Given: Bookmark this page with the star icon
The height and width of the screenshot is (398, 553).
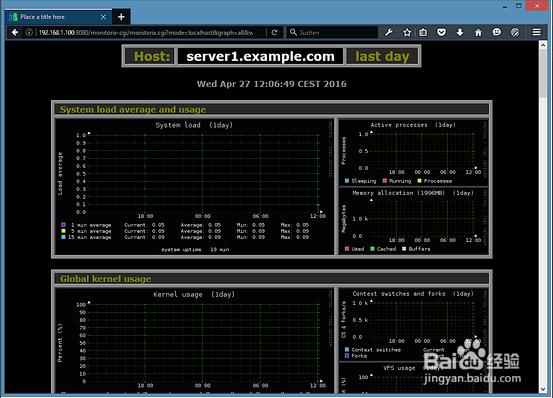Looking at the screenshot, I should pyautogui.click(x=407, y=32).
